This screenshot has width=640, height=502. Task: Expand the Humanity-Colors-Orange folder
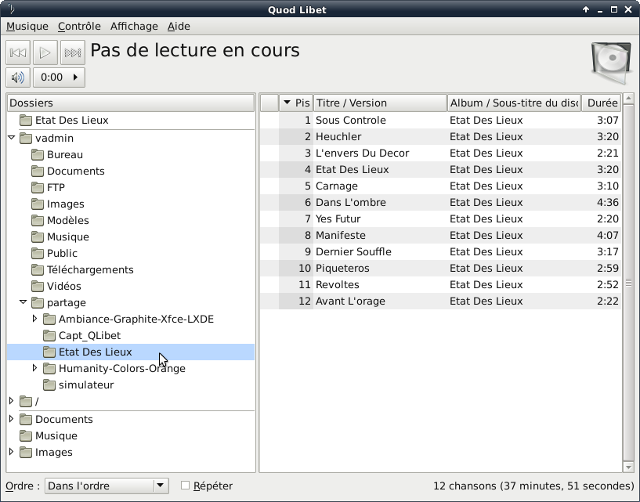coord(35,368)
